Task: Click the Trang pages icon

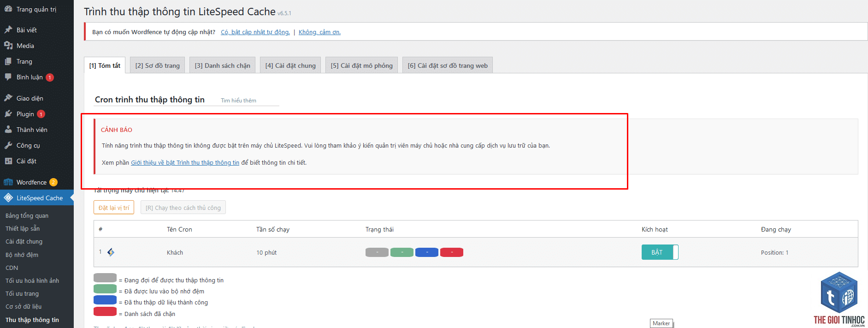Action: click(x=8, y=61)
